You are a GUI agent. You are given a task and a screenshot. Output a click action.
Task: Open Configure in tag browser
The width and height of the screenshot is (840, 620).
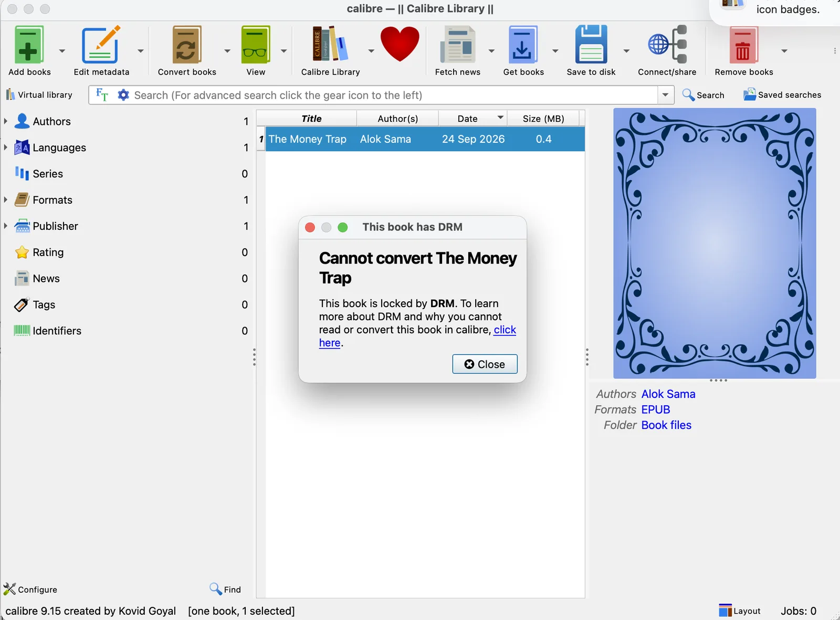click(x=30, y=590)
